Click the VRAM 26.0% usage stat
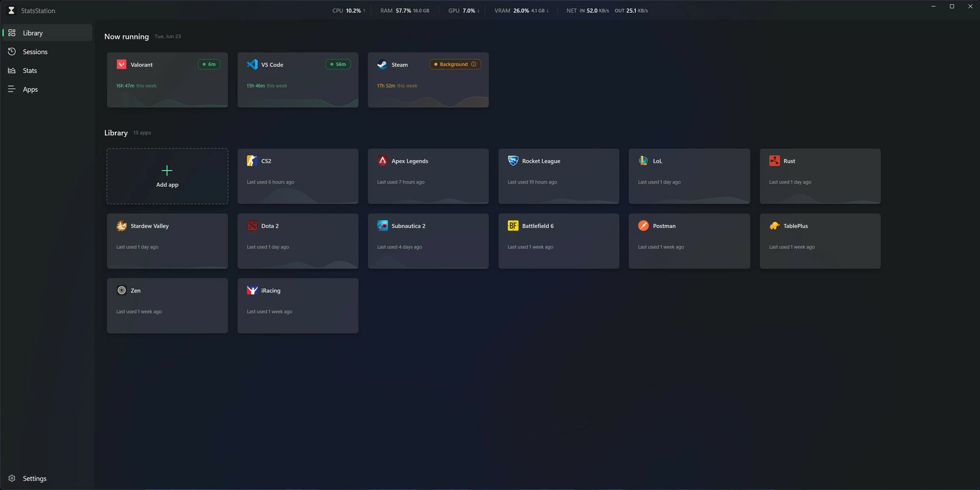 (x=522, y=11)
